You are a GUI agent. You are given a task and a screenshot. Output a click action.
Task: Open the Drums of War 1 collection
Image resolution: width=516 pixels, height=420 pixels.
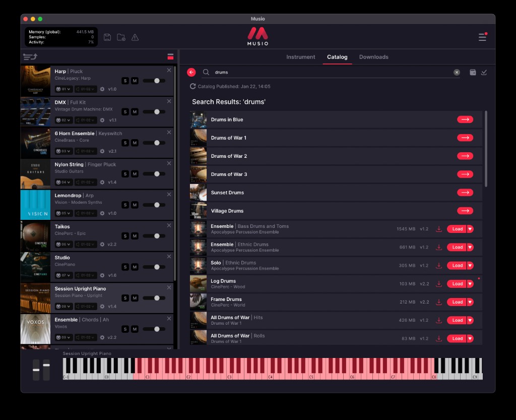(x=465, y=138)
